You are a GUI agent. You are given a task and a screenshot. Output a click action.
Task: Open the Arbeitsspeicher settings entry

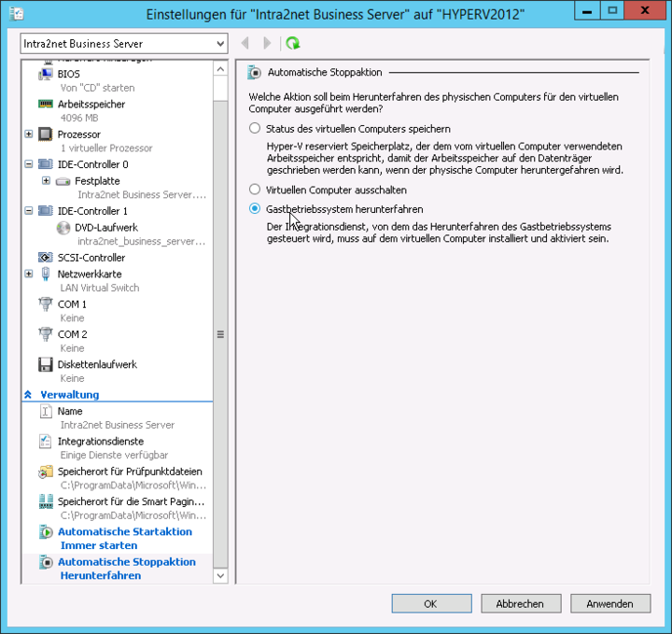[91, 105]
